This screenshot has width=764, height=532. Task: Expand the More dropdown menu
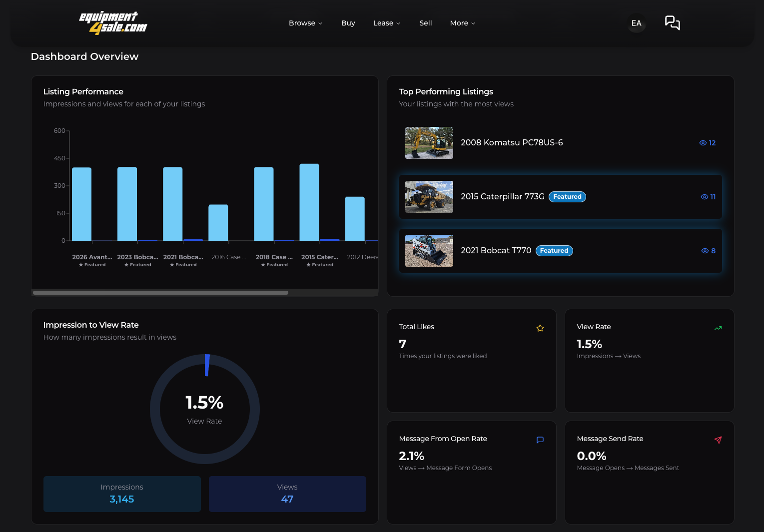tap(462, 23)
